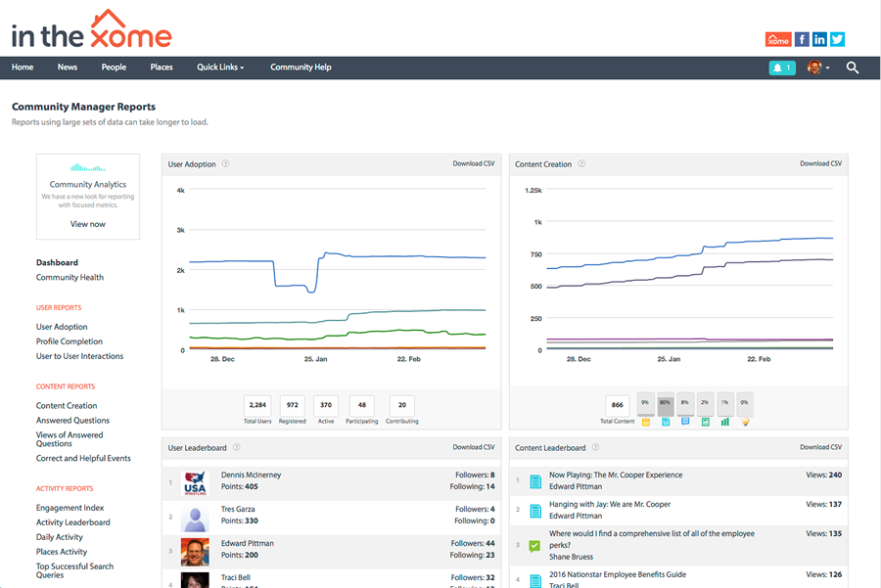The image size is (881, 588).
Task: Select Dashboard in the sidebar
Action: point(58,262)
